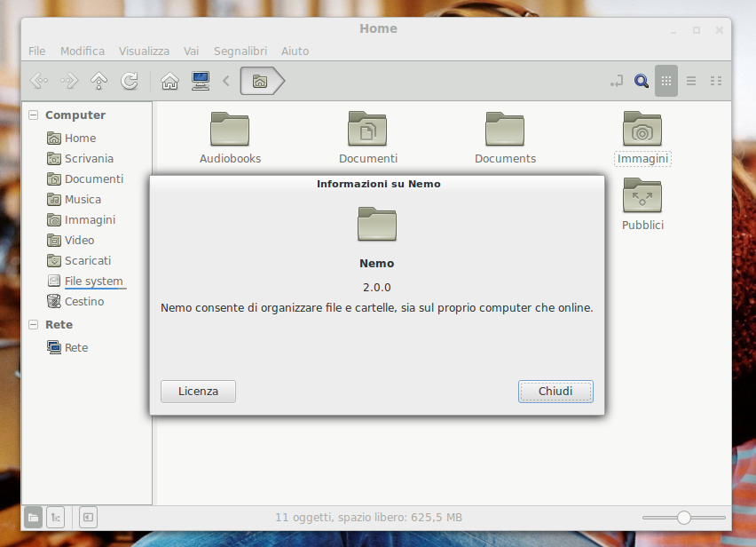Open Scaricati in the sidebar
The width and height of the screenshot is (756, 547).
79,260
